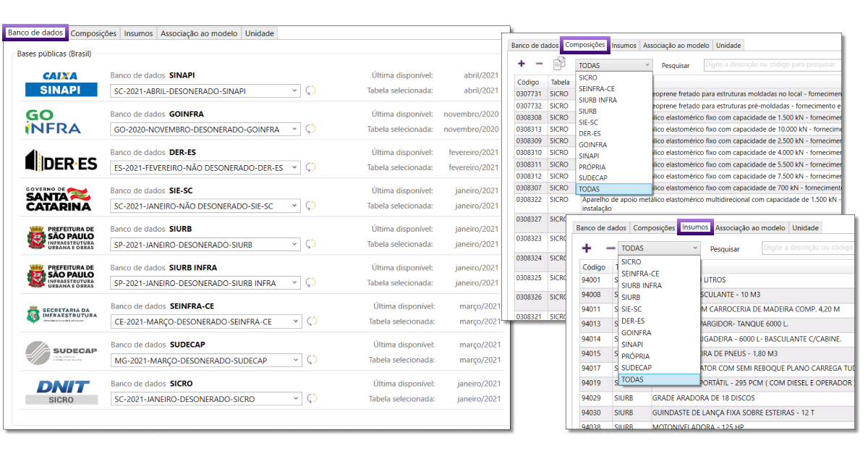Click refresh icon beside SP-2021-JANEIRO-DESONERADO-SIURB dropdown
The height and width of the screenshot is (454, 868).
click(x=310, y=244)
